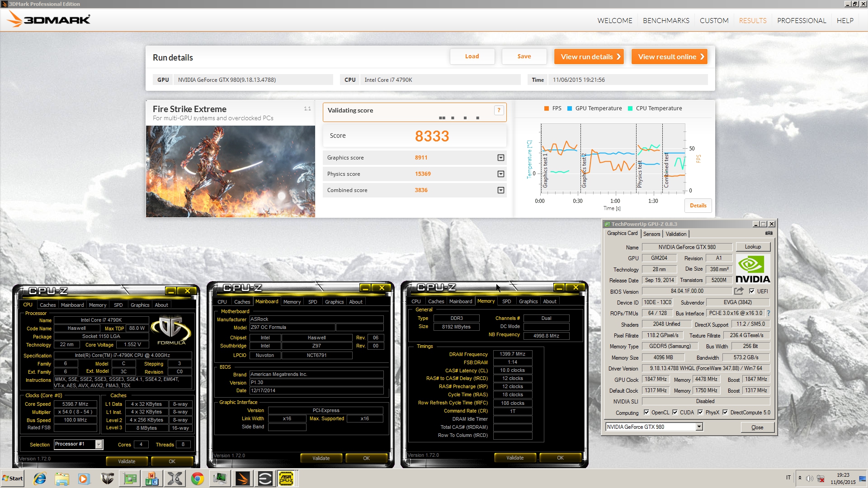Click the Save button in Run details

click(524, 56)
